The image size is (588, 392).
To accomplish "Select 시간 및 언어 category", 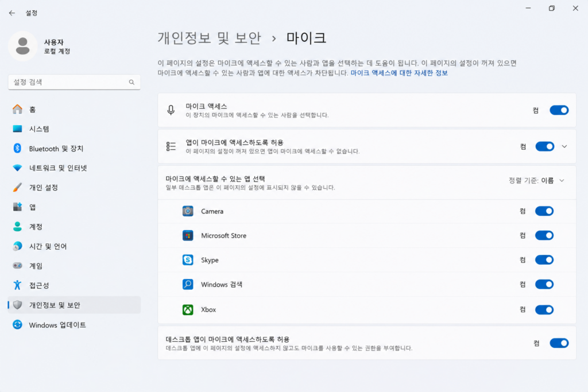I will [74, 246].
